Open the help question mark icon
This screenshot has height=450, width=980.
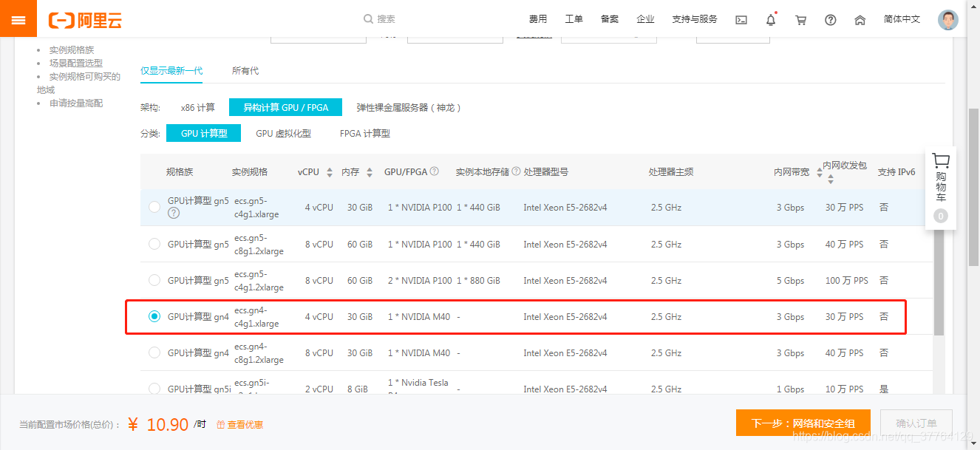click(x=830, y=20)
